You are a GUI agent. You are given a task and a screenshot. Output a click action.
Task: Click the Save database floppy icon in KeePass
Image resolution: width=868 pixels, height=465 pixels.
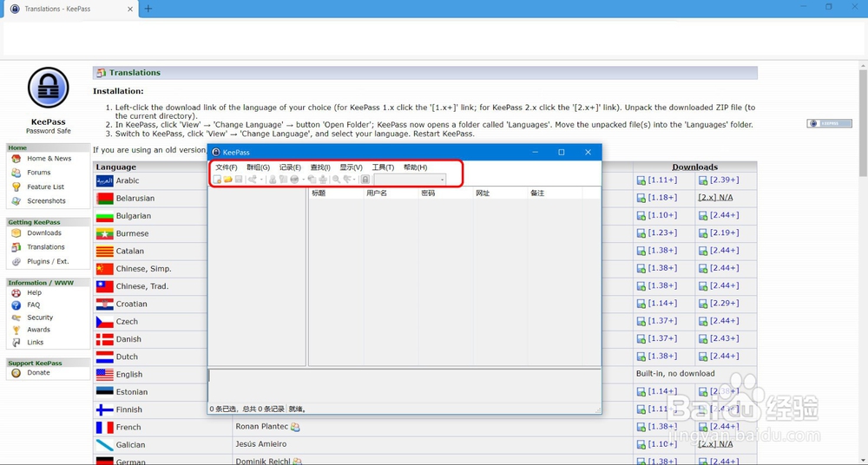239,180
